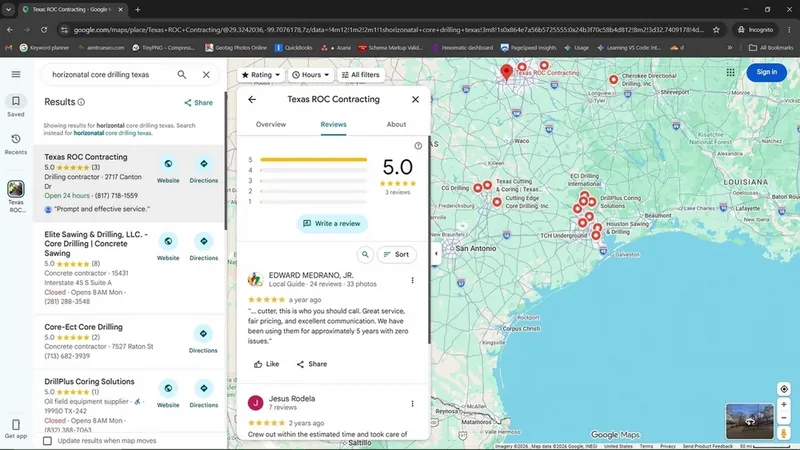Switch to the About tab
This screenshot has height=450, width=800.
coord(396,124)
